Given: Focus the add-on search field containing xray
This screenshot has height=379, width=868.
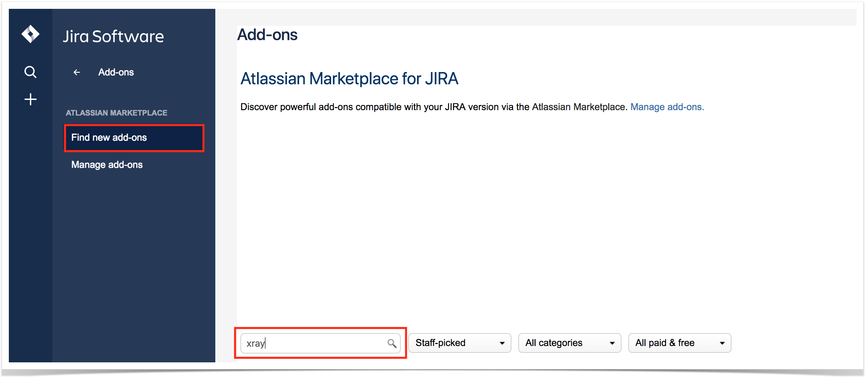Looking at the screenshot, I should point(320,343).
